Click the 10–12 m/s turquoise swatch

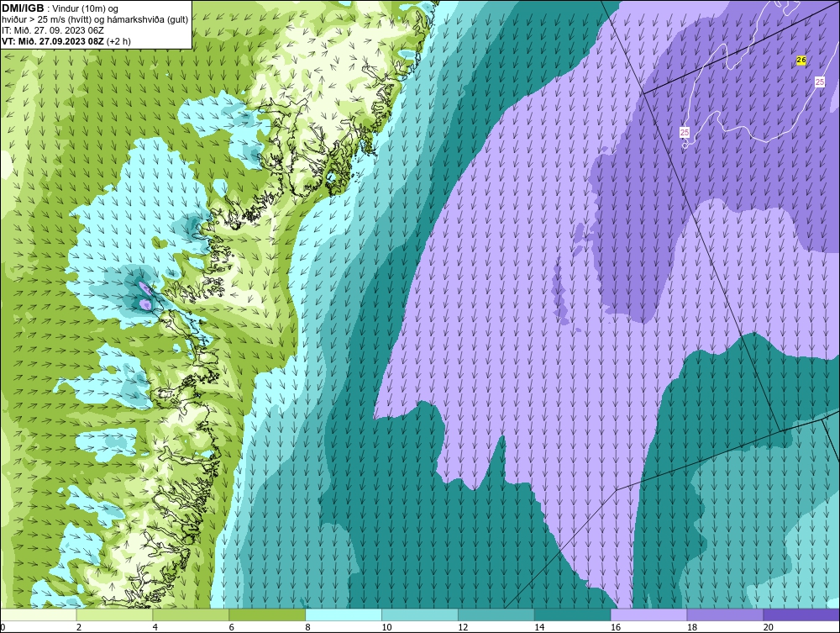click(420, 615)
